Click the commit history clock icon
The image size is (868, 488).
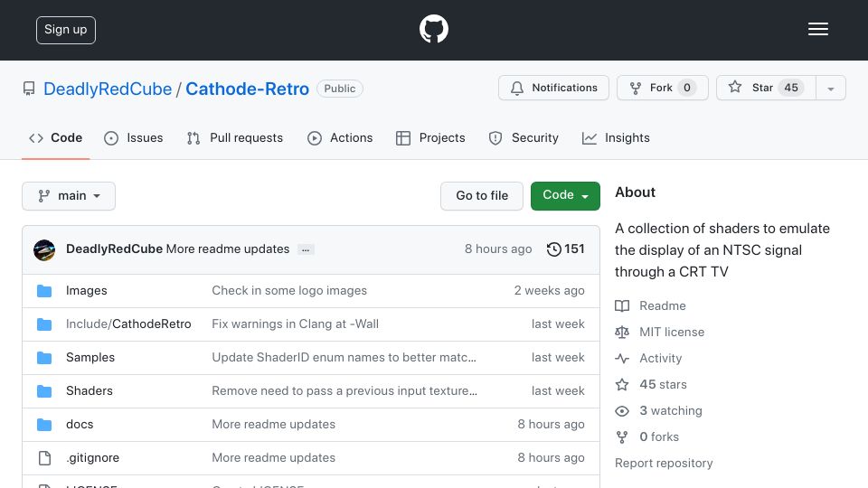click(x=553, y=249)
